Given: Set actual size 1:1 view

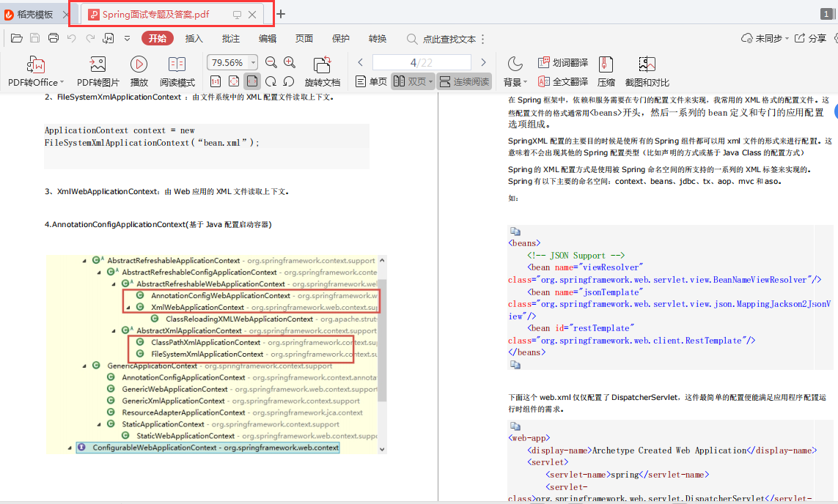Looking at the screenshot, I should tap(216, 82).
